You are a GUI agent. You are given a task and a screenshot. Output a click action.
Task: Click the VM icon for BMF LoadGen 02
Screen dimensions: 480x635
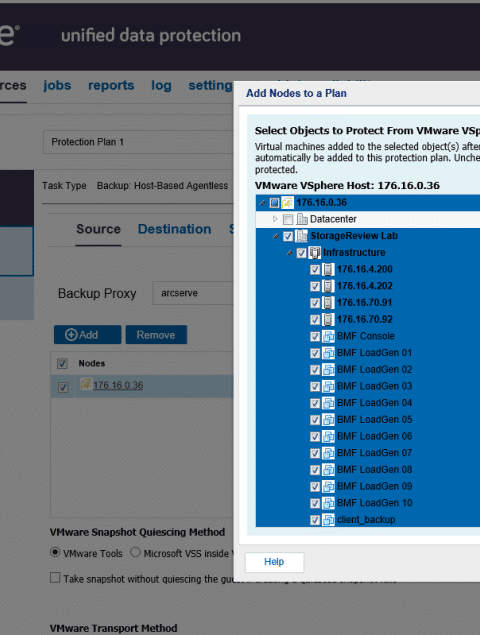(x=328, y=369)
